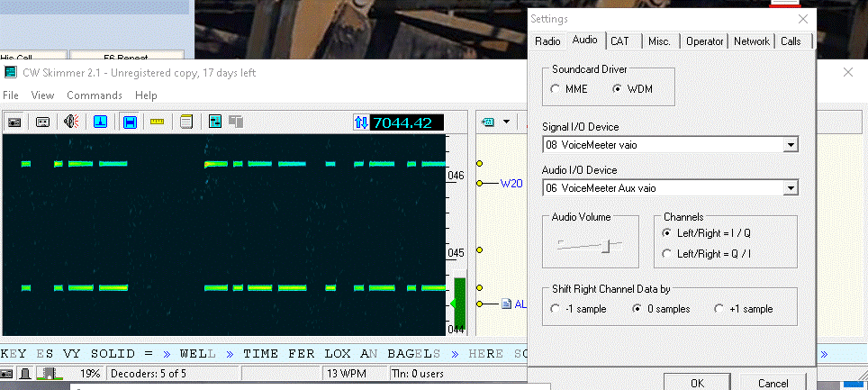Click the yellow dot marker beside W20
The height and width of the screenshot is (390, 868).
[479, 183]
